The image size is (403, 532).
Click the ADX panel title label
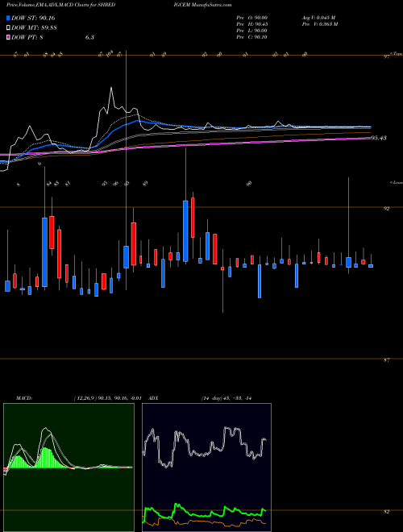[x=153, y=398]
